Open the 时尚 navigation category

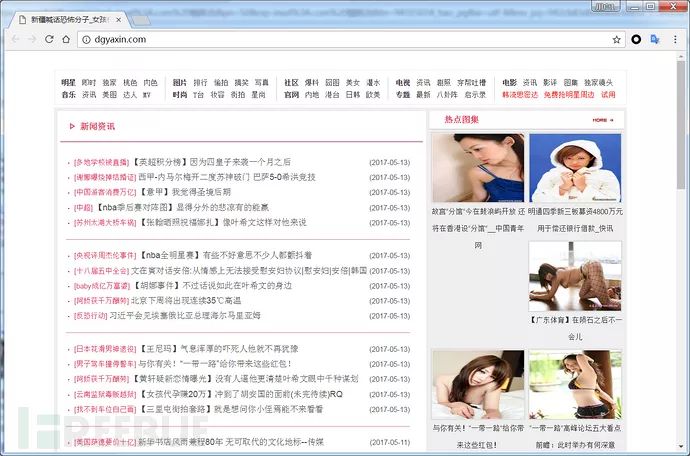(180, 94)
